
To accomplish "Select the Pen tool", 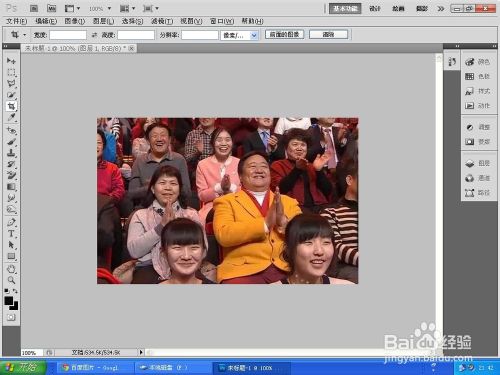I will point(11,222).
